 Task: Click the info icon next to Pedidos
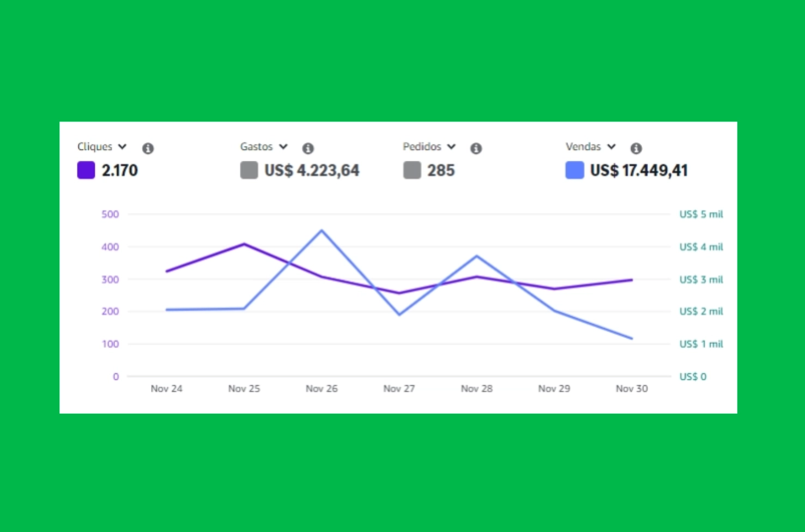click(476, 148)
